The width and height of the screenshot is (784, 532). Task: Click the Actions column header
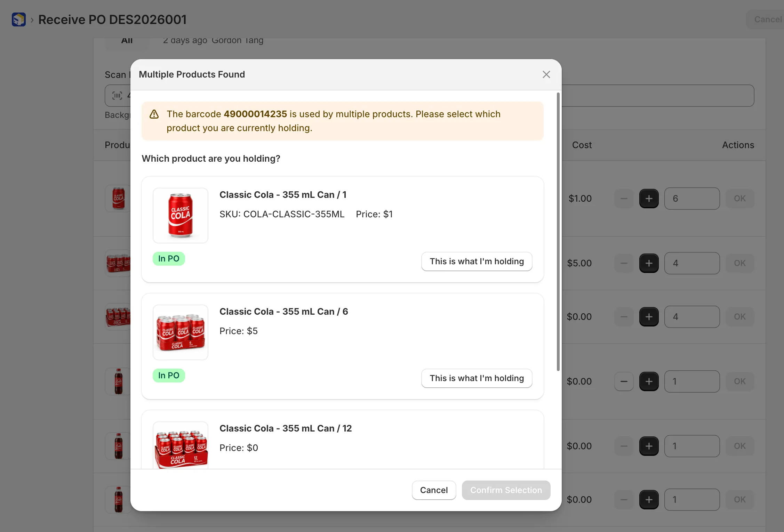pos(738,145)
